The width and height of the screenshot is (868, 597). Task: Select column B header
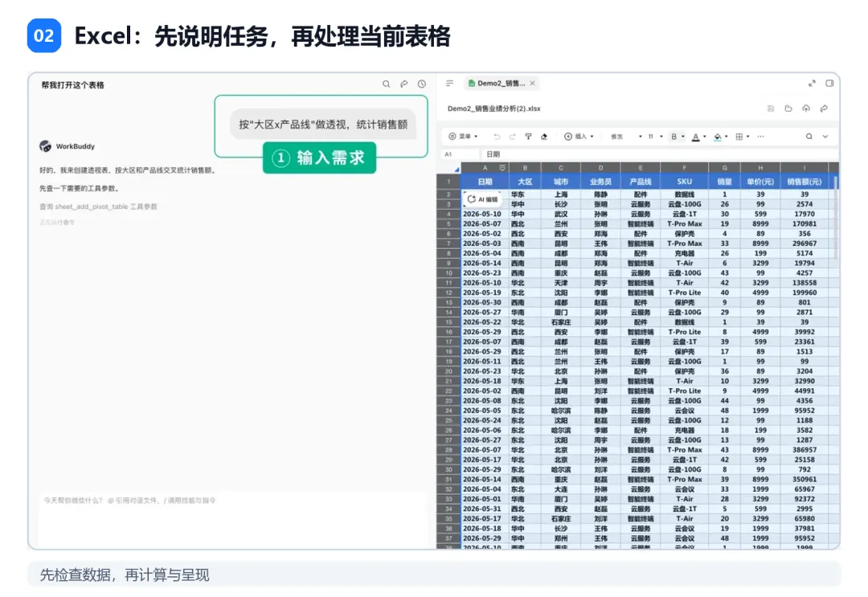pos(525,168)
